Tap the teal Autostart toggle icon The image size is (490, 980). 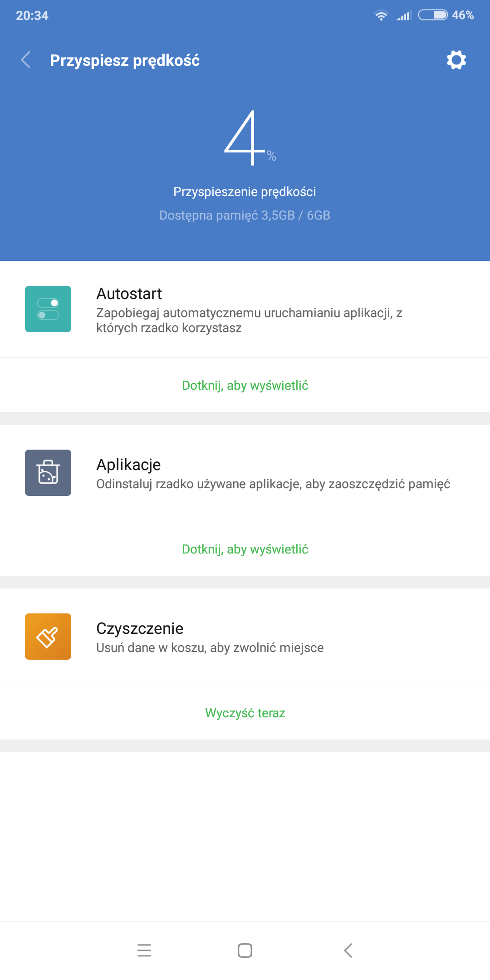(48, 309)
